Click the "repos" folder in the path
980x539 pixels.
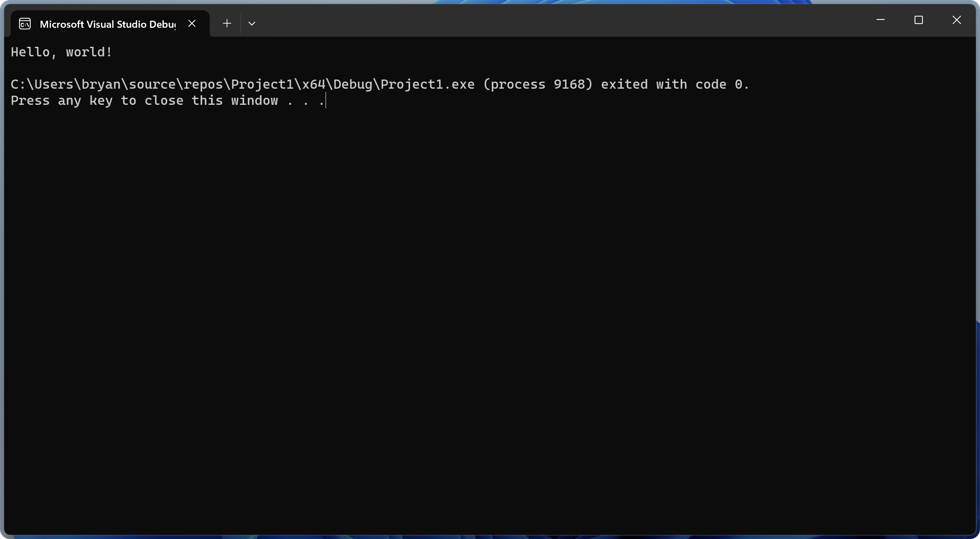pos(203,85)
